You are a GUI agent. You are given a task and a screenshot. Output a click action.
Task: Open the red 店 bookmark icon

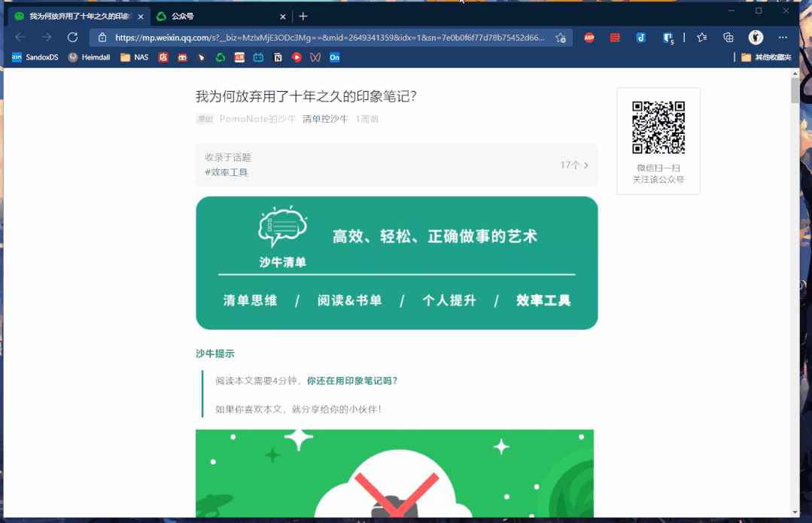click(163, 57)
